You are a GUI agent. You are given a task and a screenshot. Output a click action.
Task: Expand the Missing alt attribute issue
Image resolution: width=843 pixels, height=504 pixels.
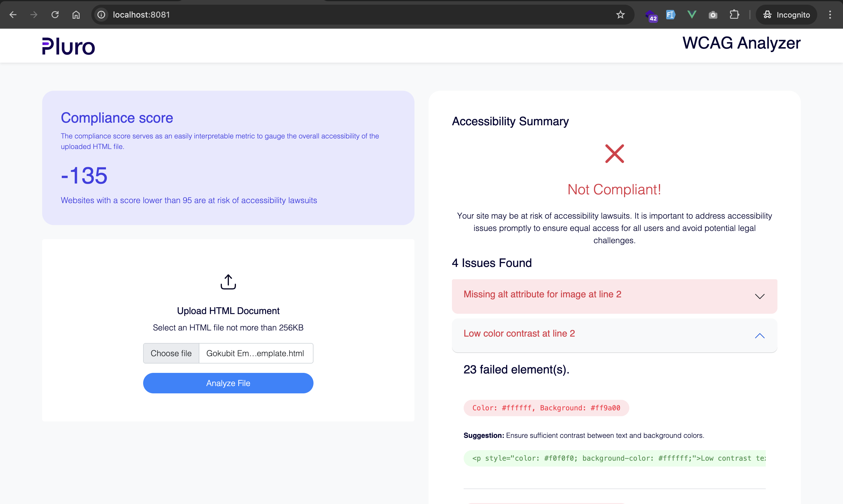coord(614,296)
